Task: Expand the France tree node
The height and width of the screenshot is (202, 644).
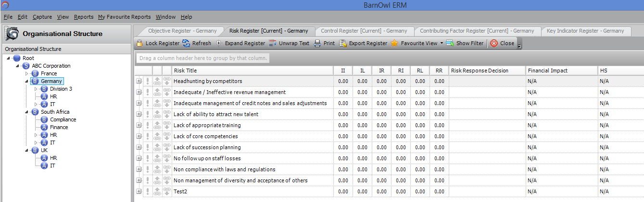Action: tap(27, 73)
